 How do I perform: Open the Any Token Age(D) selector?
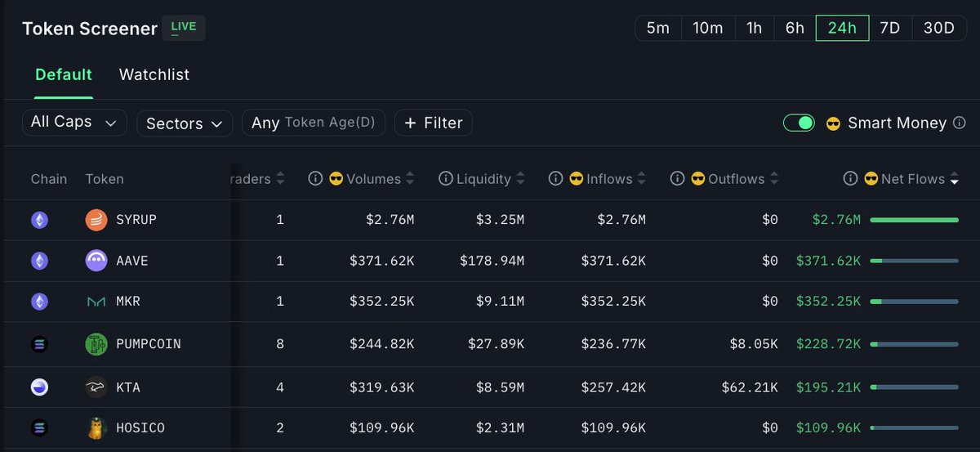click(314, 123)
